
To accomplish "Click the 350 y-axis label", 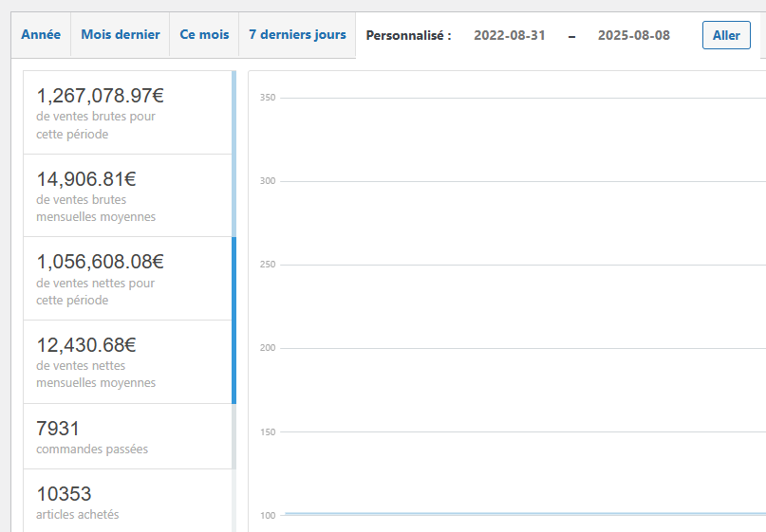I will (x=267, y=98).
